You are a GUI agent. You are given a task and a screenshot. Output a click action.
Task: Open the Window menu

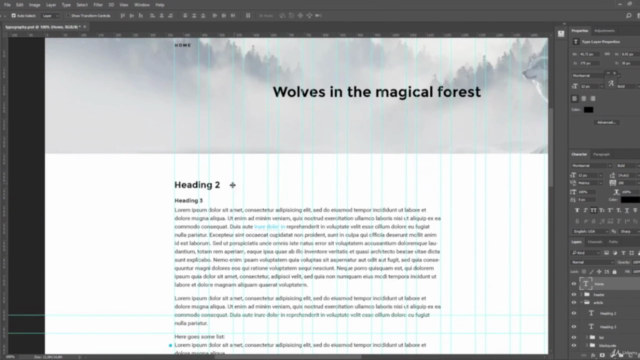(142, 5)
